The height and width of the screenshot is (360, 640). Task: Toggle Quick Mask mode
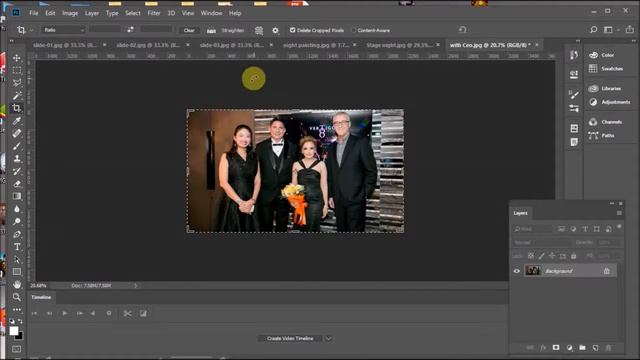16,349
